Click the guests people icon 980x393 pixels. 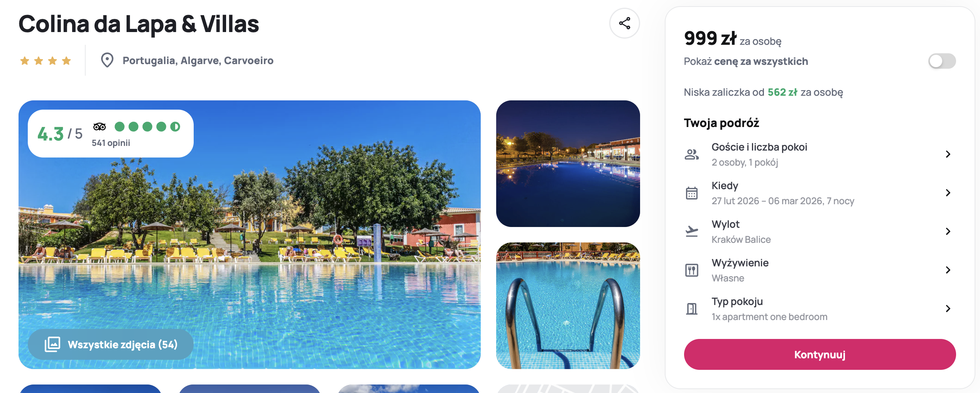click(x=691, y=154)
